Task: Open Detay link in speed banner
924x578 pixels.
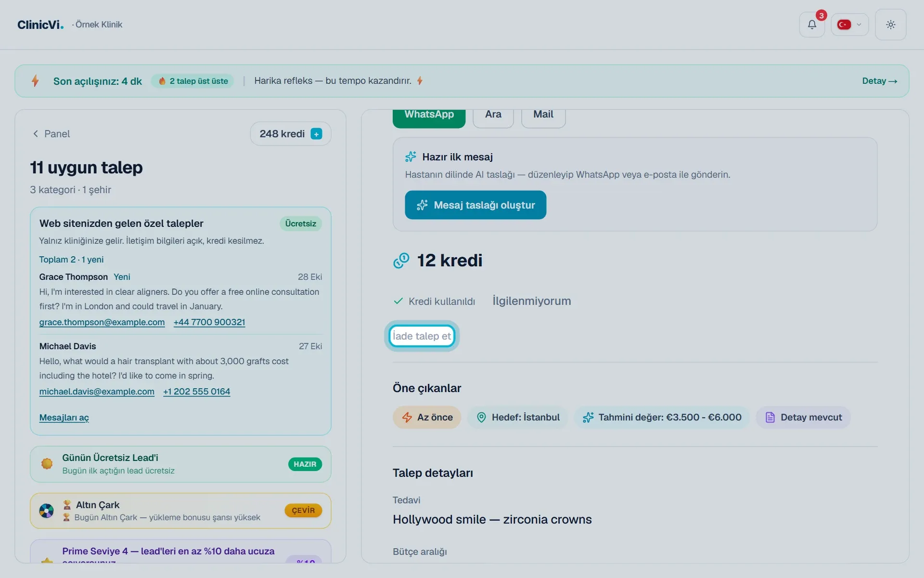Action: tap(879, 81)
